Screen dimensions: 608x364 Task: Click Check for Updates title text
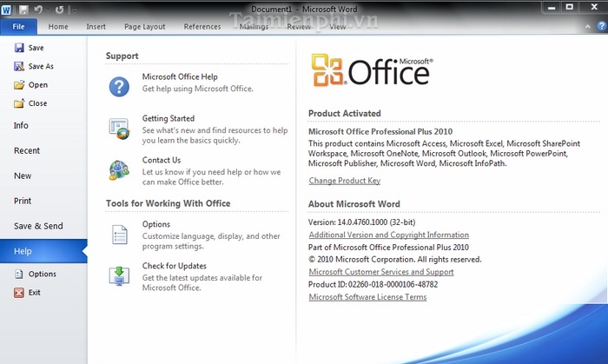click(174, 266)
